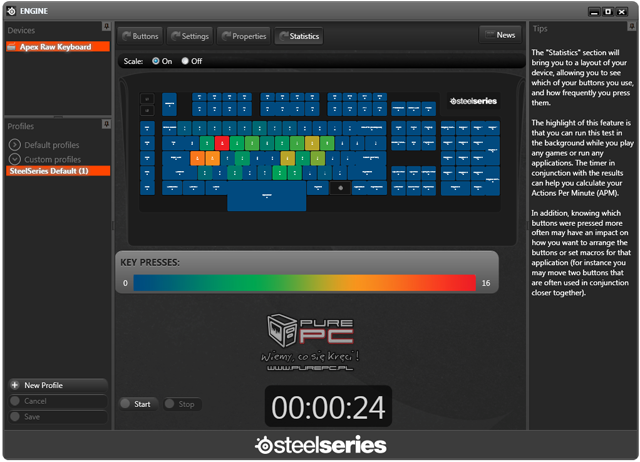
Task: Select the tall Escape key on layout
Action: click(169, 104)
